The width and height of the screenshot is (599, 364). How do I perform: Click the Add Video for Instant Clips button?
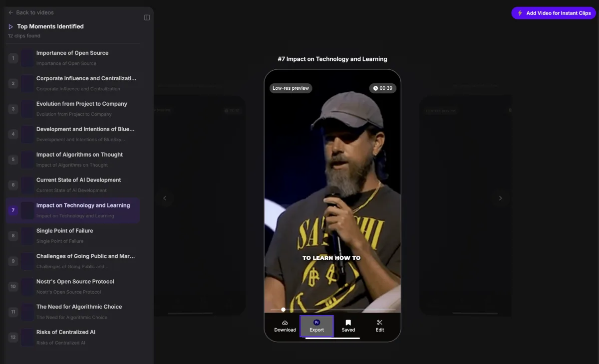(554, 13)
